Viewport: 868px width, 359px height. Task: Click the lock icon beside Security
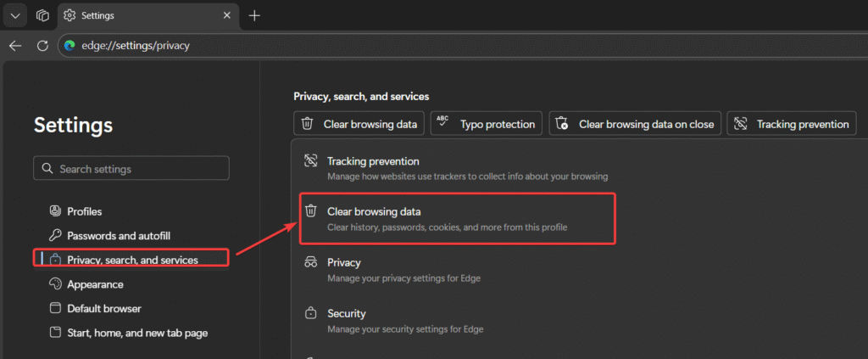pos(311,313)
